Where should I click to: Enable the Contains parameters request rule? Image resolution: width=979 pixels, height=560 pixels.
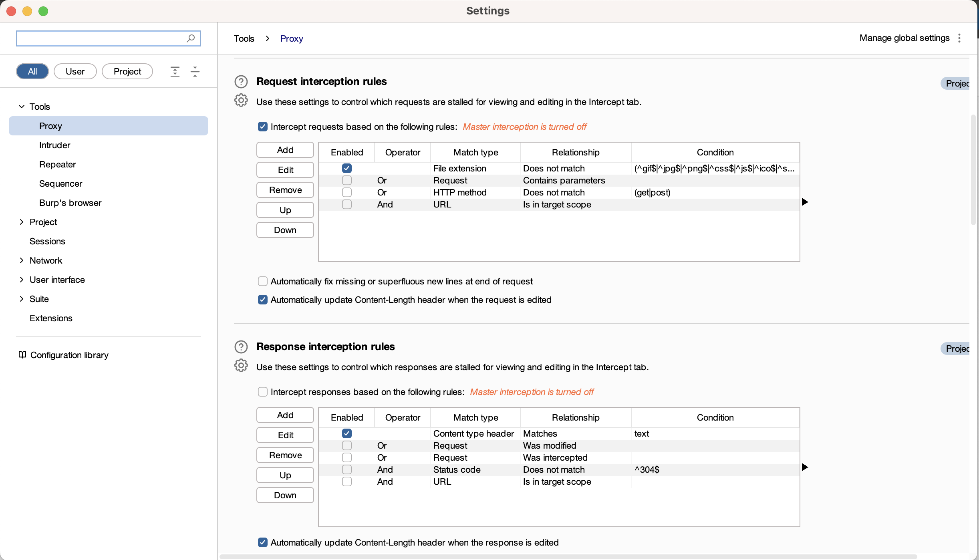(347, 180)
